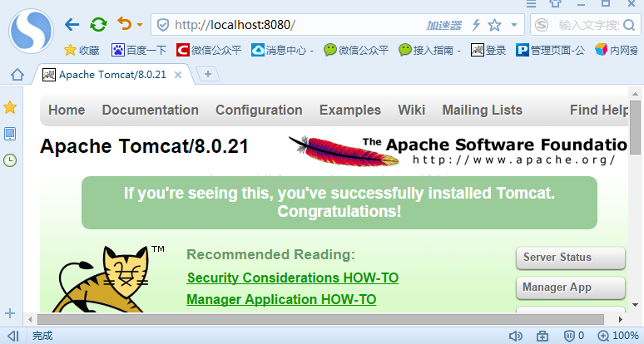
Task: Open 微信公众平 bookmark with green chat icon
Action: pyautogui.click(x=355, y=50)
